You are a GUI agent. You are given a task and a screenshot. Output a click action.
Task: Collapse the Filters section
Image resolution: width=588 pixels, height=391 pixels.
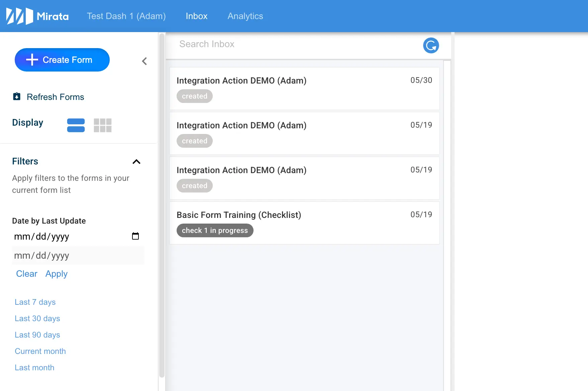coord(136,162)
